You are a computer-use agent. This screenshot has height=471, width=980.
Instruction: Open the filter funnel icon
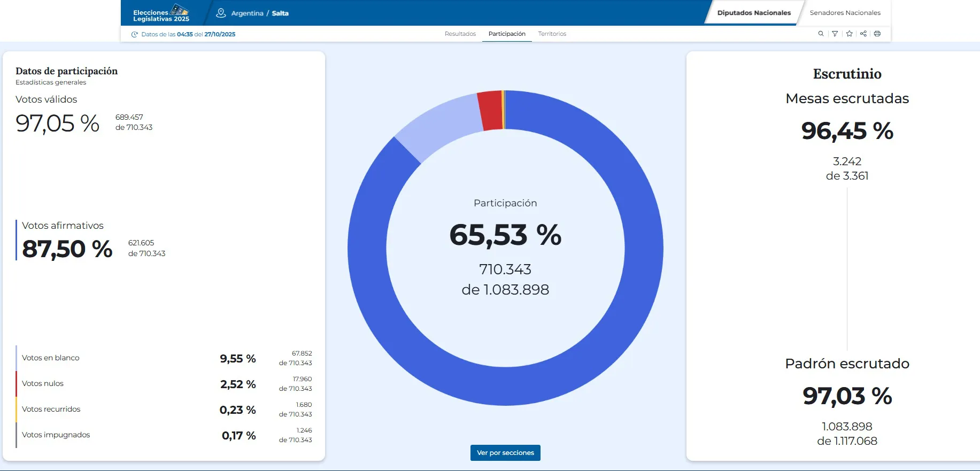coord(835,34)
